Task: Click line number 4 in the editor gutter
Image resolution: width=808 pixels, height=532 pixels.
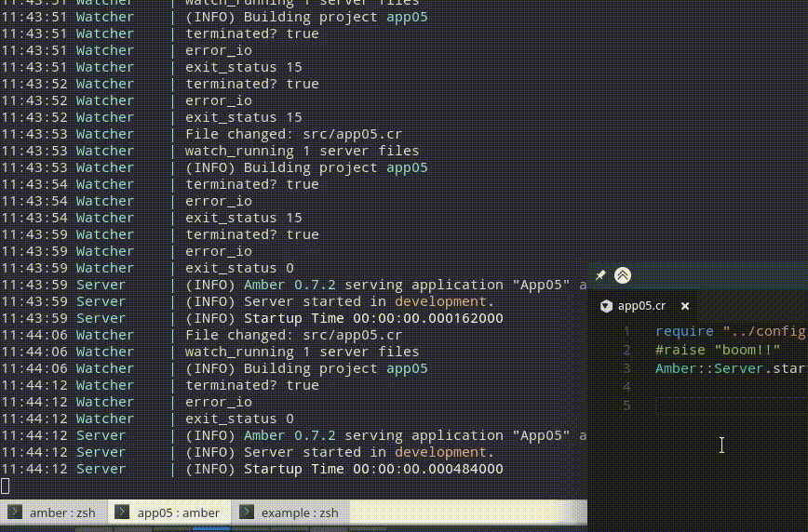Action: pos(626,387)
